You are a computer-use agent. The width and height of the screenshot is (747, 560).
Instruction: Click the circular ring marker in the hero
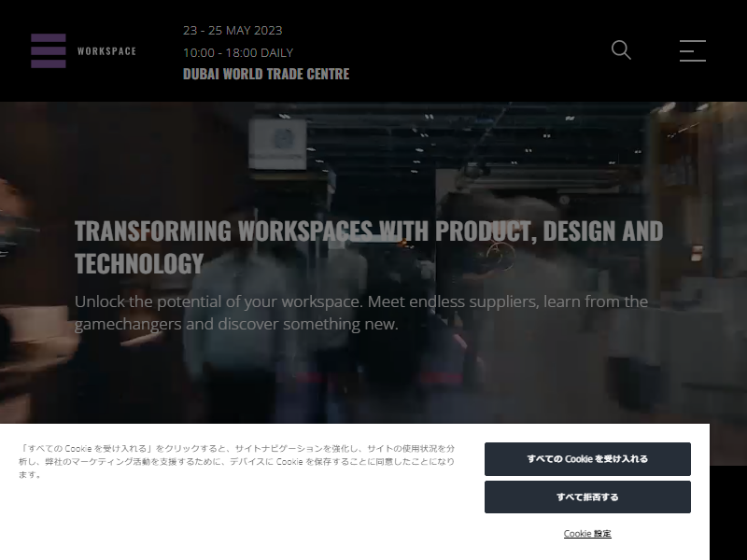pyautogui.click(x=500, y=256)
